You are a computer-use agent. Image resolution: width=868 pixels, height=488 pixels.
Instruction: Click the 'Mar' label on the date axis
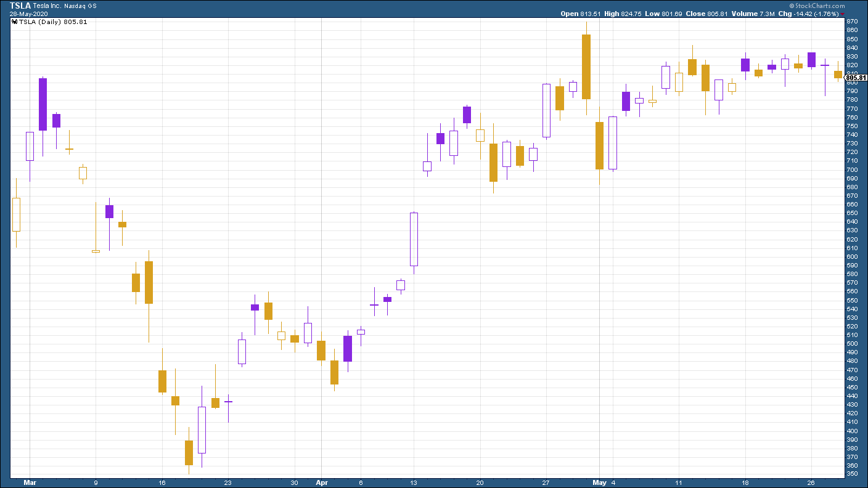[x=30, y=483]
